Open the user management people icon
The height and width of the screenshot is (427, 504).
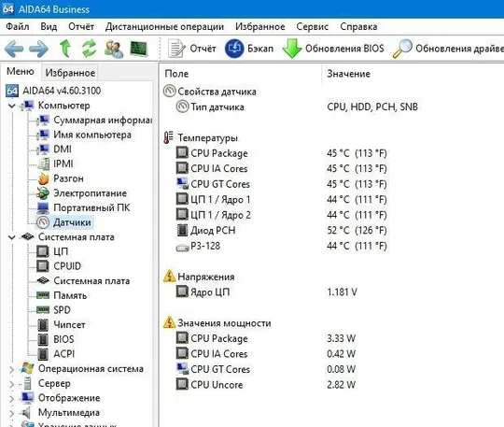pyautogui.click(x=114, y=49)
